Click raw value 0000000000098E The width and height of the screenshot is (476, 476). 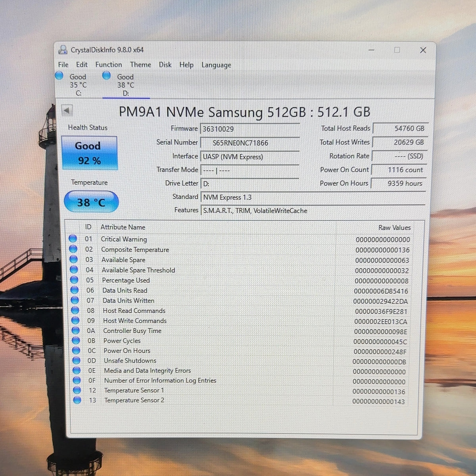click(380, 332)
